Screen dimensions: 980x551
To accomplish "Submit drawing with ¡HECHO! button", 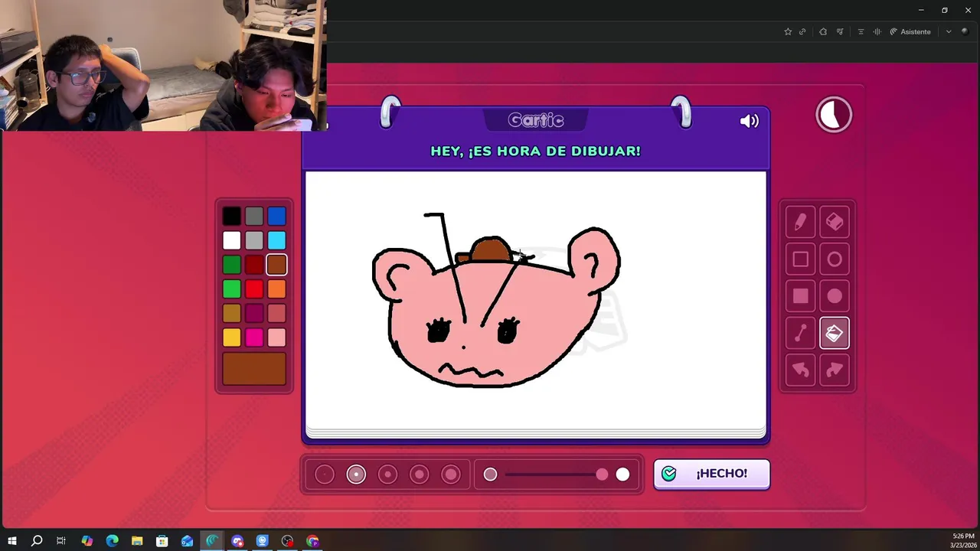I will (711, 474).
